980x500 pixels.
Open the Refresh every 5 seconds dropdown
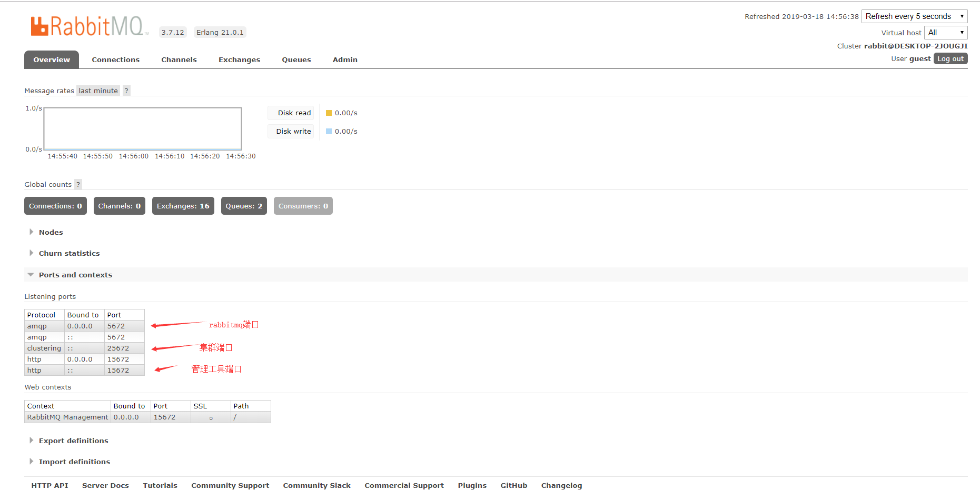(914, 16)
